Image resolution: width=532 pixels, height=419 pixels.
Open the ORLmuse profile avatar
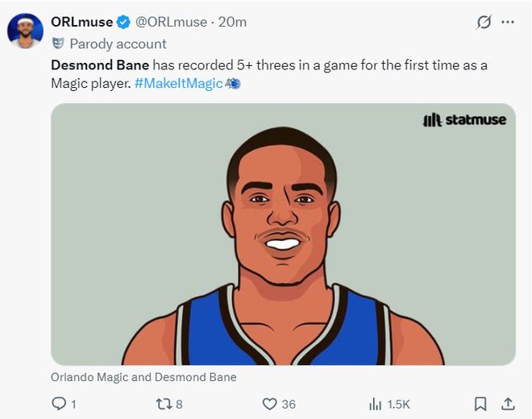[25, 31]
